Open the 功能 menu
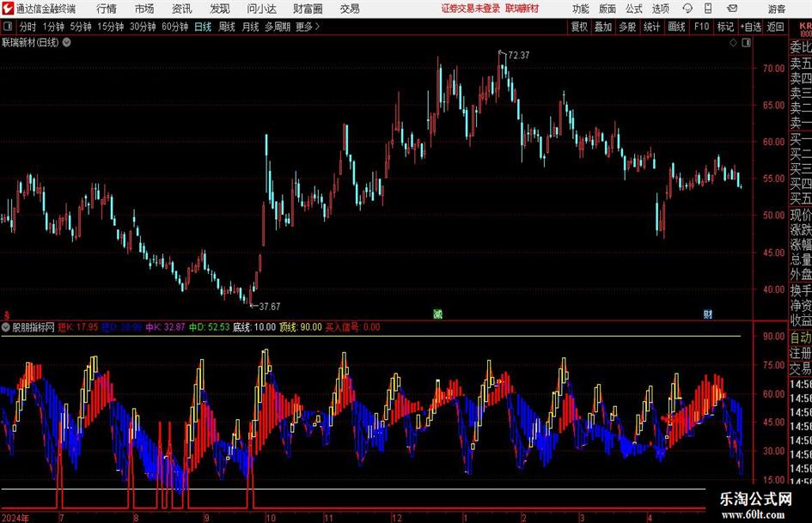 point(581,9)
